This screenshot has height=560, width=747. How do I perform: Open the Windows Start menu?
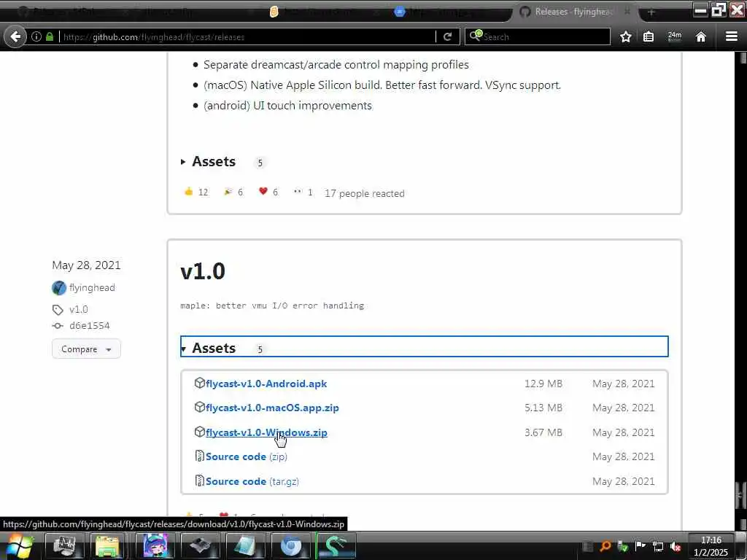(x=19, y=546)
